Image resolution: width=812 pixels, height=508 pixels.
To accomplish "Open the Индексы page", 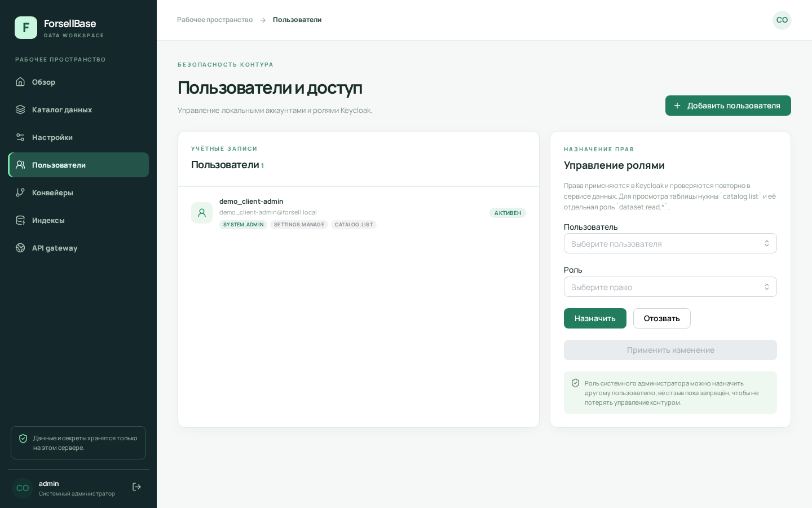I will point(78,220).
